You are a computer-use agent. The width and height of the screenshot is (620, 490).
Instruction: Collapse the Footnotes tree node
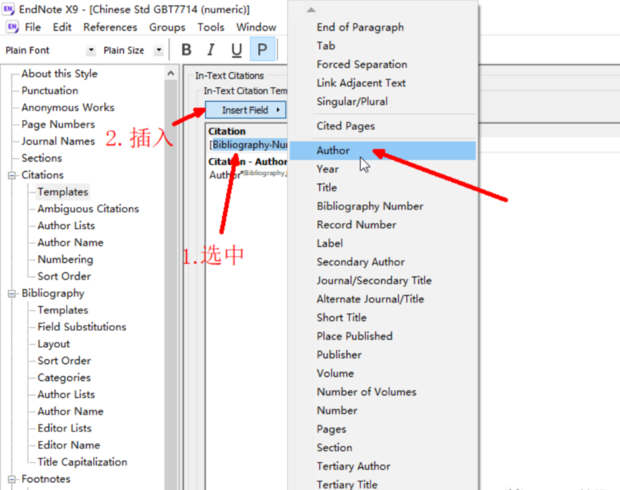point(11,479)
